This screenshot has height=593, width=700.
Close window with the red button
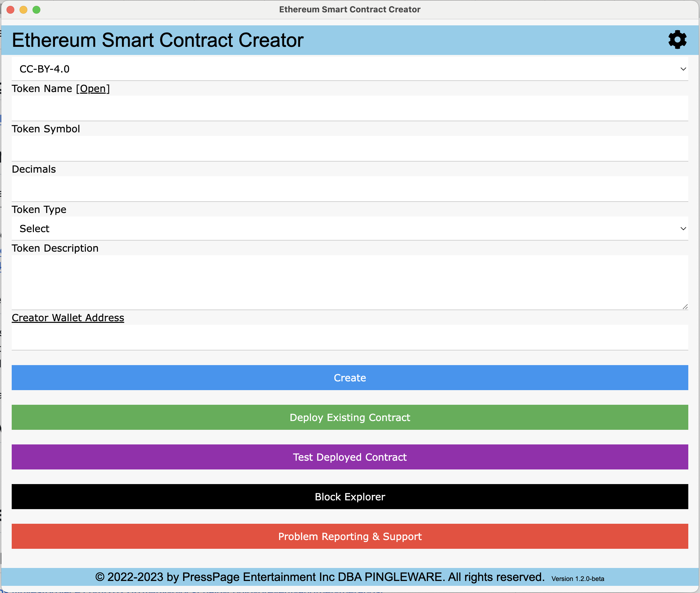tap(10, 10)
